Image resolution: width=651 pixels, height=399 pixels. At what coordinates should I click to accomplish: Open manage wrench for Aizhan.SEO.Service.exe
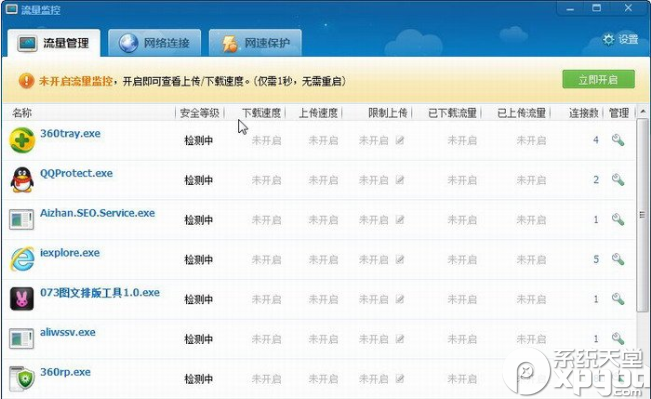(618, 220)
